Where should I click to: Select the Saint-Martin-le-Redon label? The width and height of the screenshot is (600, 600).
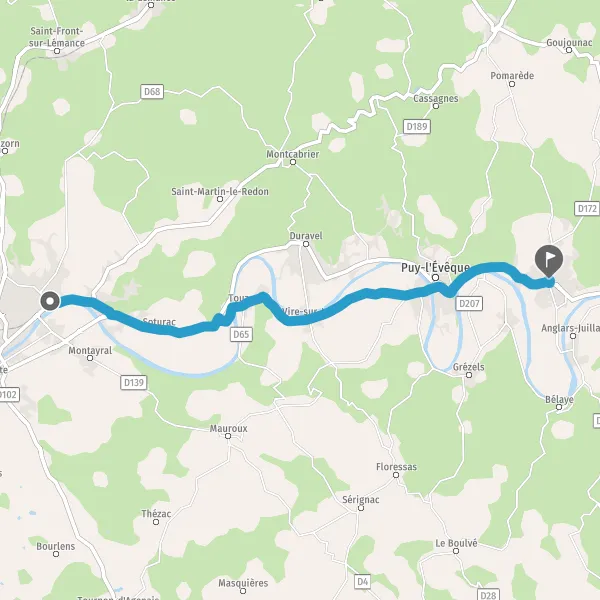(x=220, y=191)
